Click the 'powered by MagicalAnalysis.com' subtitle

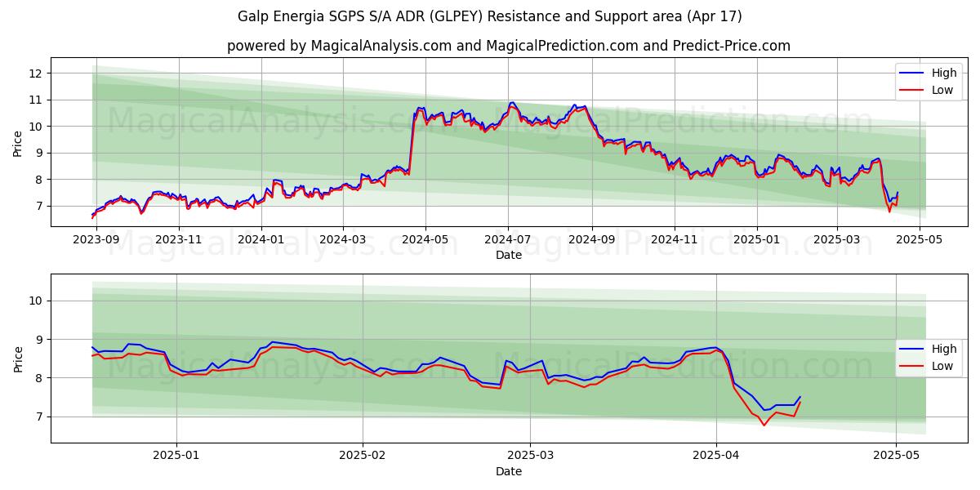click(x=509, y=46)
